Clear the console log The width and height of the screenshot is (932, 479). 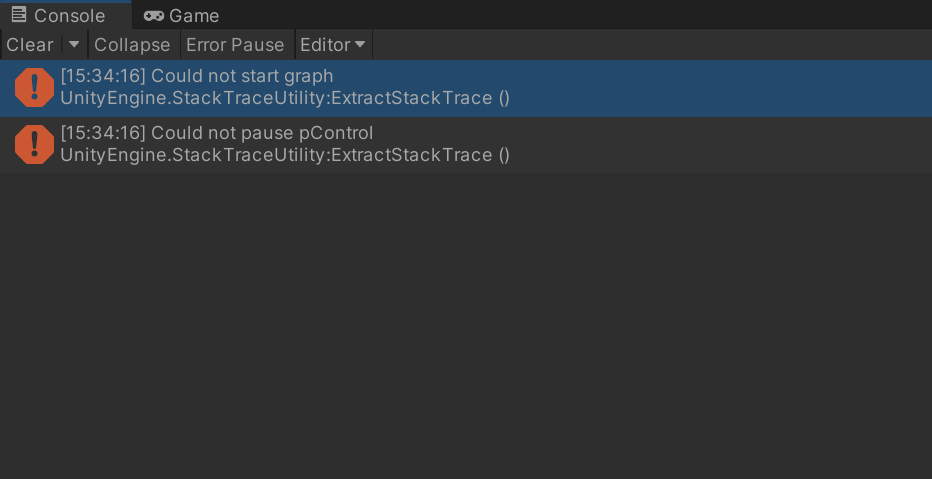click(30, 45)
